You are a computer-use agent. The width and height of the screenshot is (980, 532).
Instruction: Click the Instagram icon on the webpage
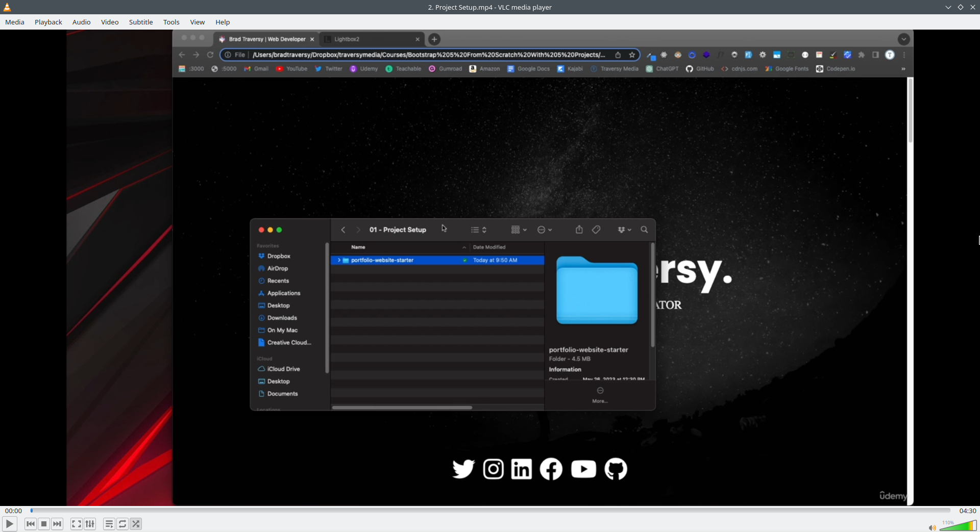click(494, 469)
